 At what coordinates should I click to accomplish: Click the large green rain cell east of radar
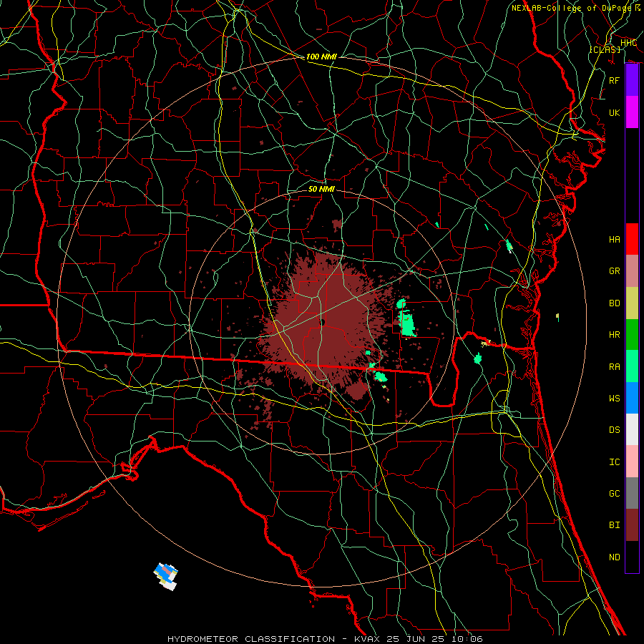point(407,323)
